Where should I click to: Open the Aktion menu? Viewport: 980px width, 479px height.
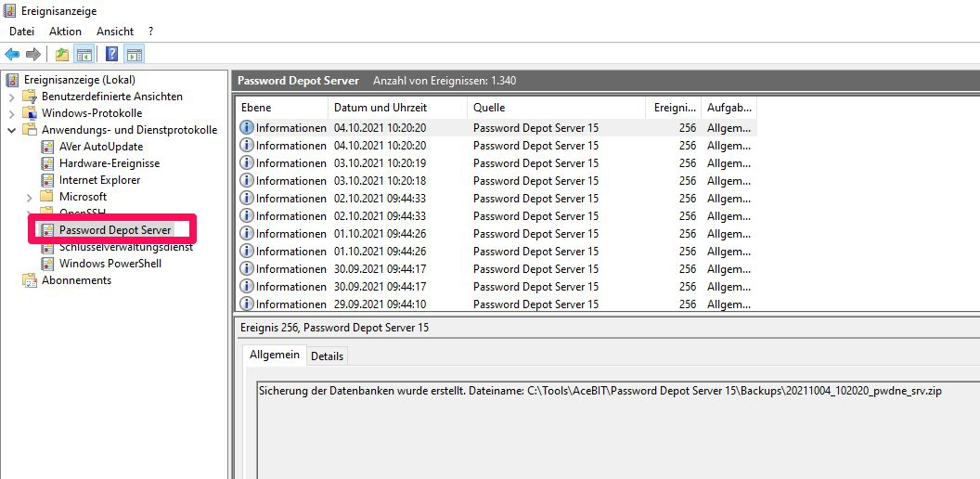coord(65,32)
